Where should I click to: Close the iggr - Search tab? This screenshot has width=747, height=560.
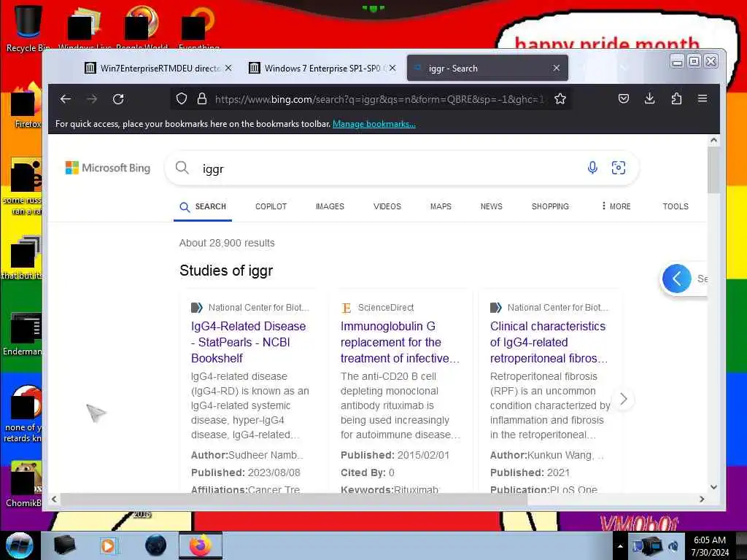(x=557, y=68)
